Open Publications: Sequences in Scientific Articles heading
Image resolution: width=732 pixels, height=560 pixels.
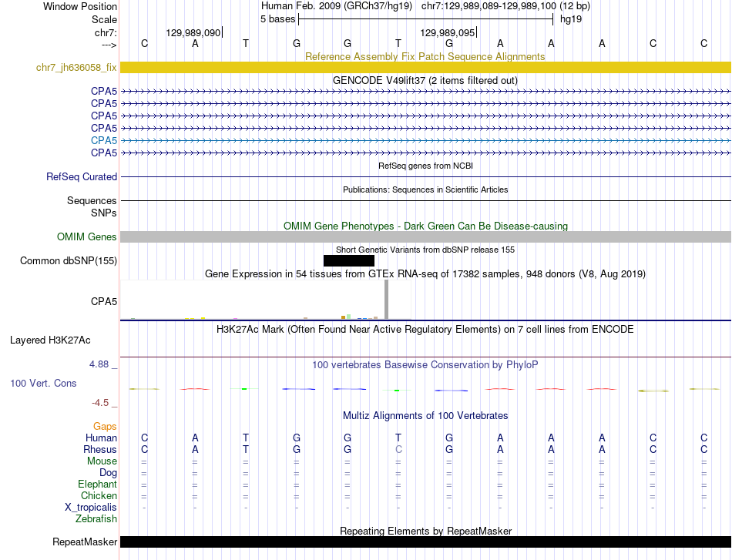(x=425, y=189)
